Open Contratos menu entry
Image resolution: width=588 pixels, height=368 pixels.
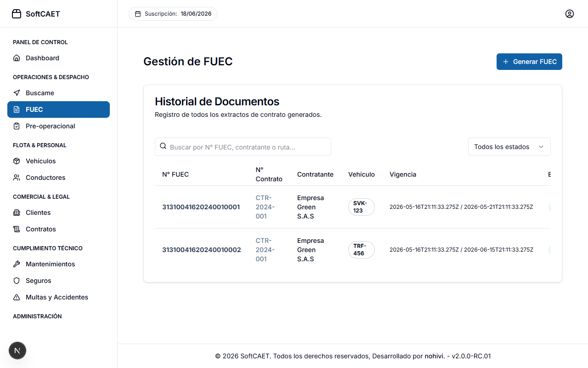pos(58,229)
